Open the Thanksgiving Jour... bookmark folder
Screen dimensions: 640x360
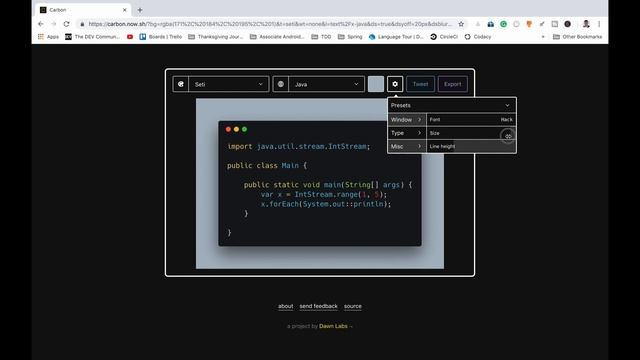216,37
